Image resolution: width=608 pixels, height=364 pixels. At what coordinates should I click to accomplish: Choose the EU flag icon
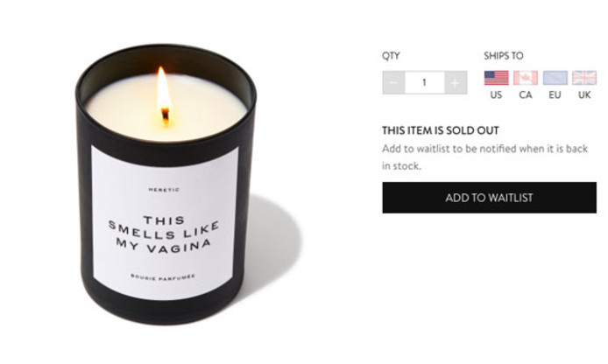[x=555, y=78]
